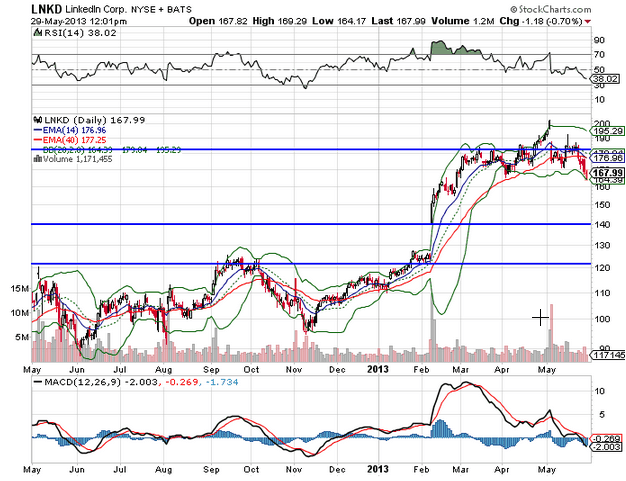Image resolution: width=626 pixels, height=481 pixels.
Task: Click the LNKD ticker symbol title
Action: click(47, 8)
